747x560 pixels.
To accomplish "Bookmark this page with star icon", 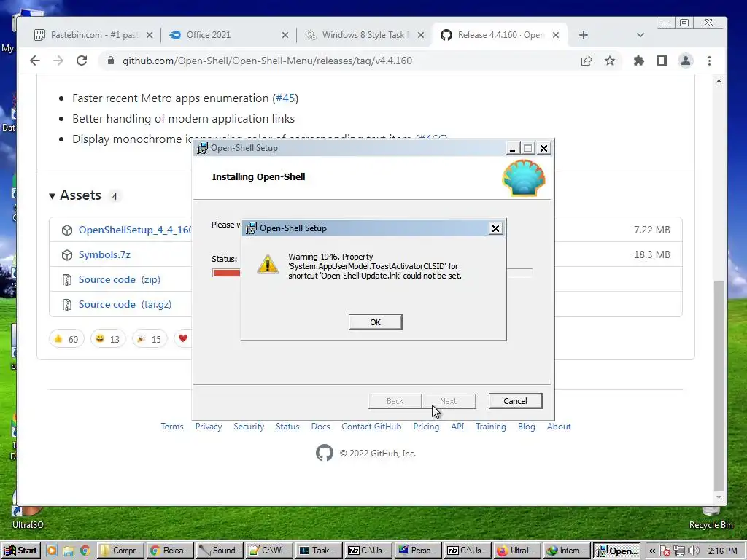I will click(610, 61).
